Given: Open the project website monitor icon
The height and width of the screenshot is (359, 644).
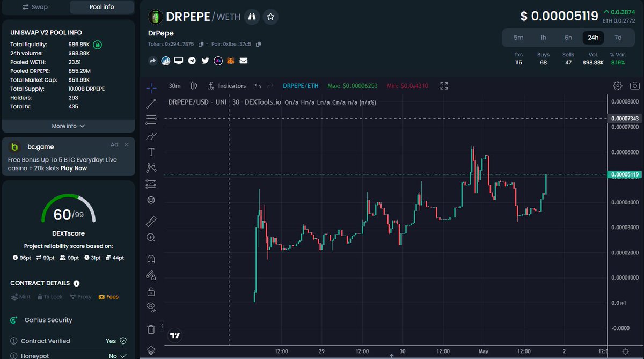Looking at the screenshot, I should pyautogui.click(x=179, y=61).
